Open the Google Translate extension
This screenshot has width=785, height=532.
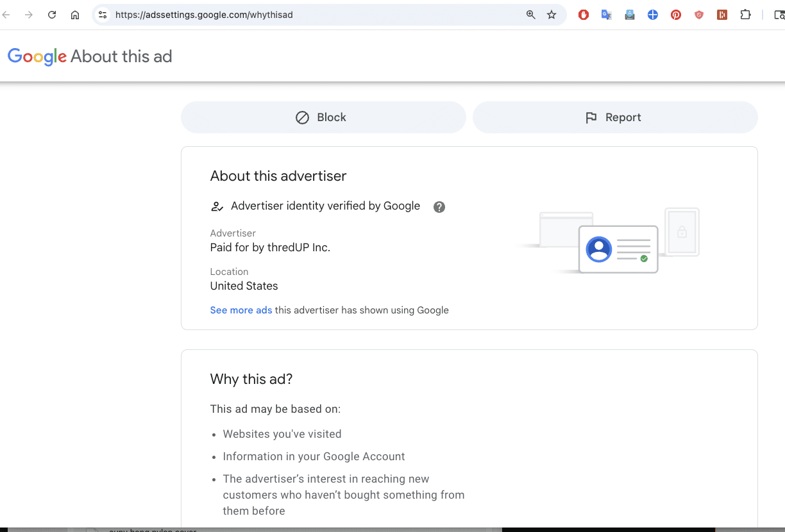click(606, 14)
